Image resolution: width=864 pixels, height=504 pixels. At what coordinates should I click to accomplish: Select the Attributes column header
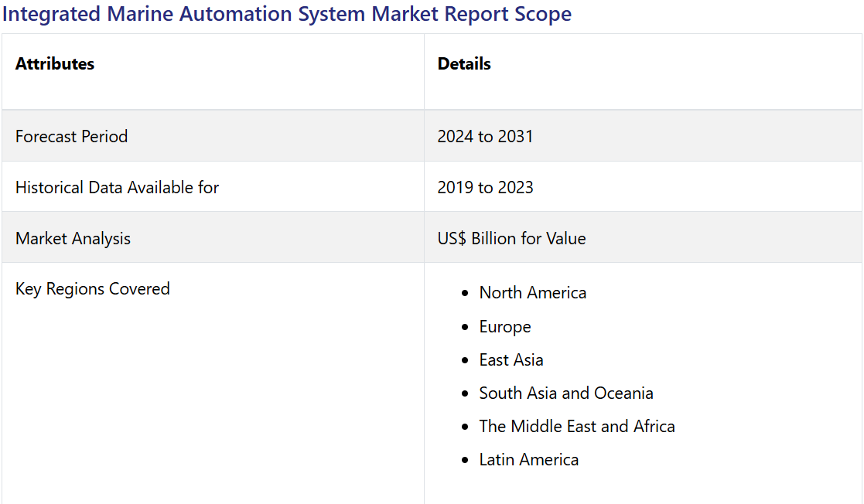pos(55,64)
